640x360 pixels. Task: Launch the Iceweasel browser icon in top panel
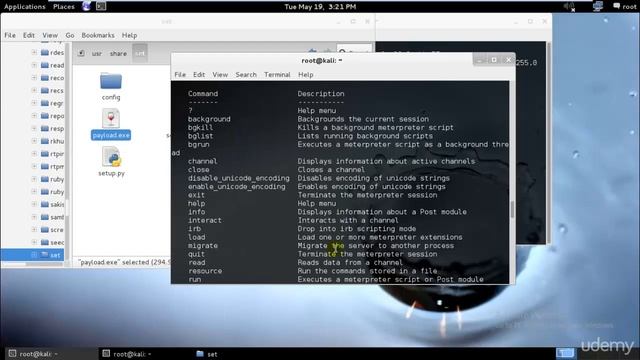click(87, 6)
